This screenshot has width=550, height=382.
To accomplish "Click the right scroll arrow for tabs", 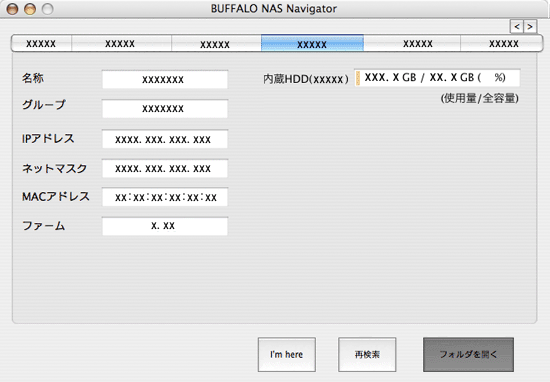I will 530,27.
